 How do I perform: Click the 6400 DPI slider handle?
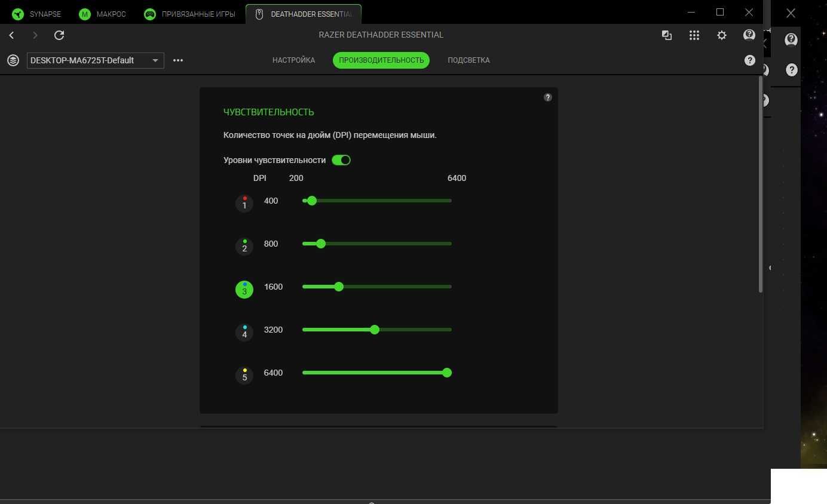tap(447, 373)
